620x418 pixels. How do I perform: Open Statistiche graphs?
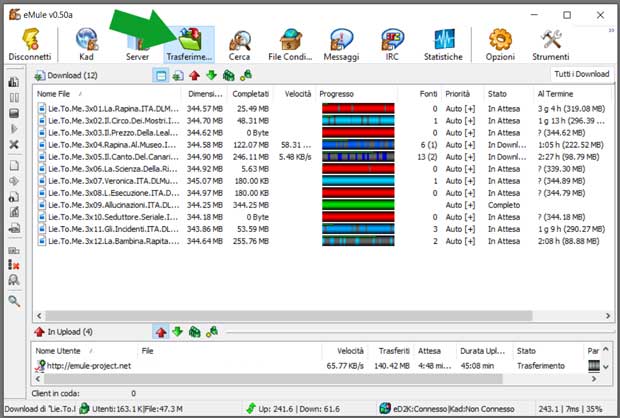(443, 44)
